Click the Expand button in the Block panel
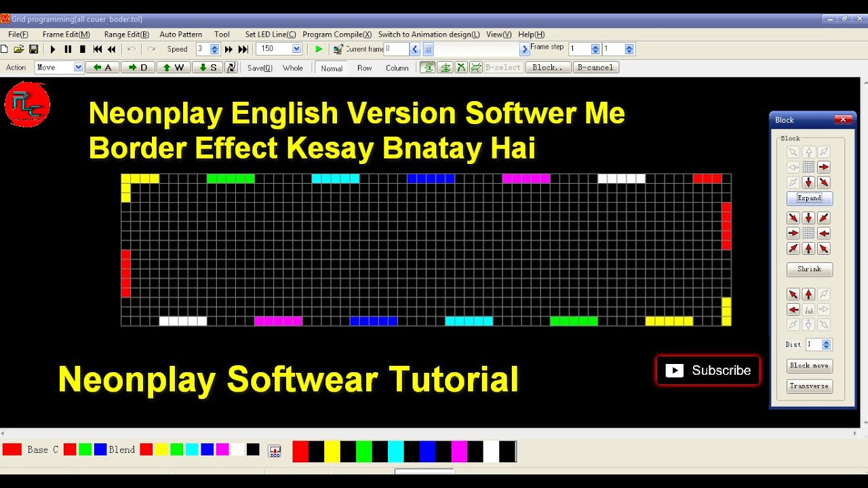868x488 pixels. pos(809,198)
